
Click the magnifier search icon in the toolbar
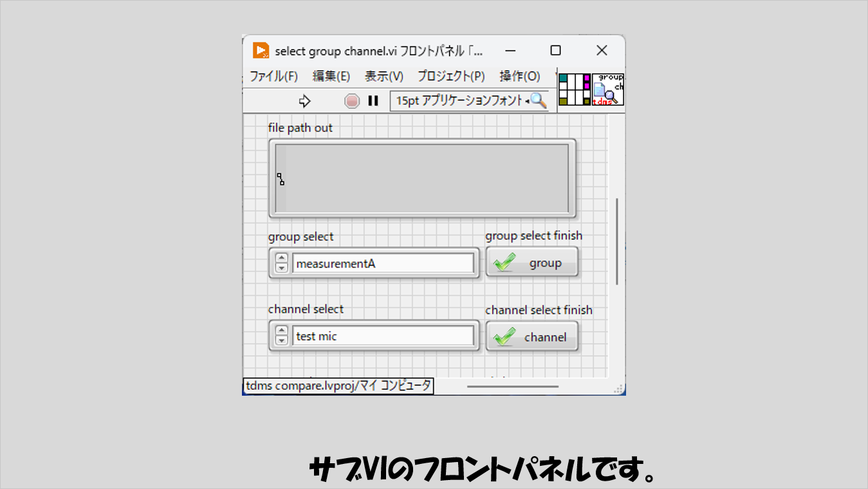click(538, 100)
